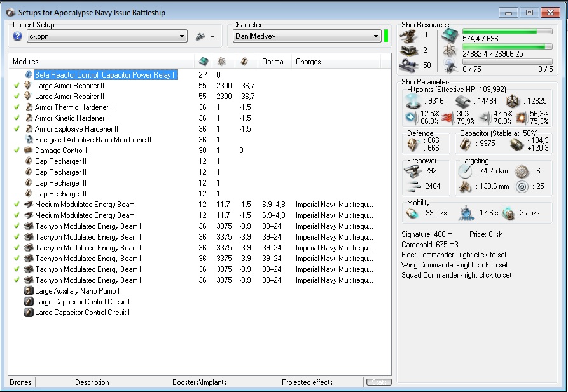This screenshot has height=392, width=568.
Task: Open the Boosters\Implants tab
Action: tap(200, 382)
